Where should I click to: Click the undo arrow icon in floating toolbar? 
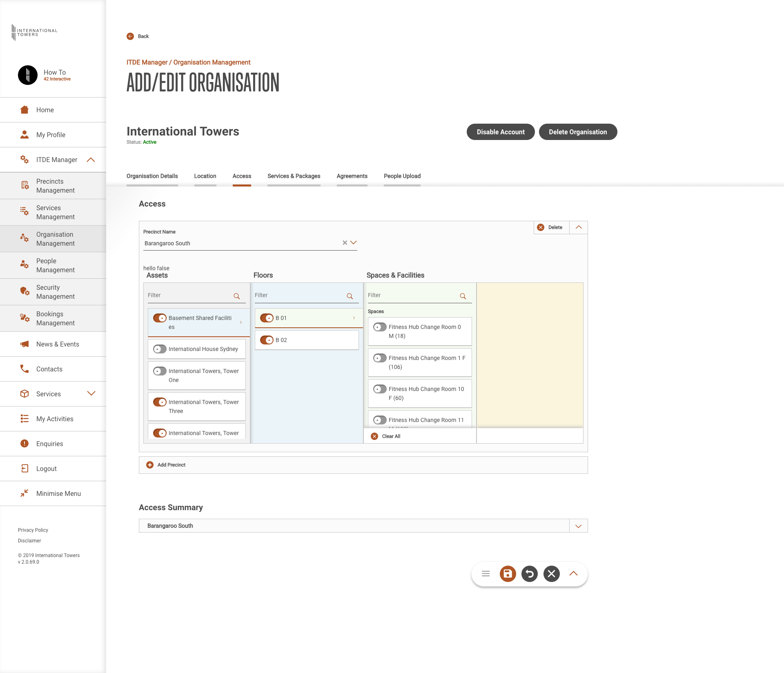[x=530, y=574]
